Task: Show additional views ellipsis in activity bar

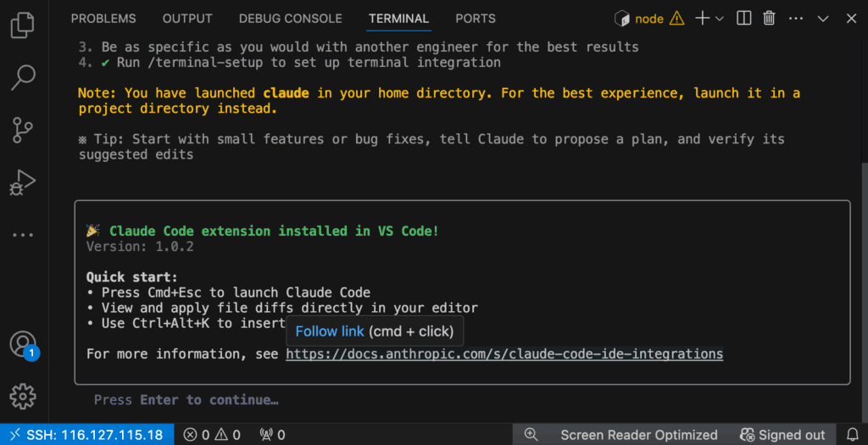Action: coord(23,235)
